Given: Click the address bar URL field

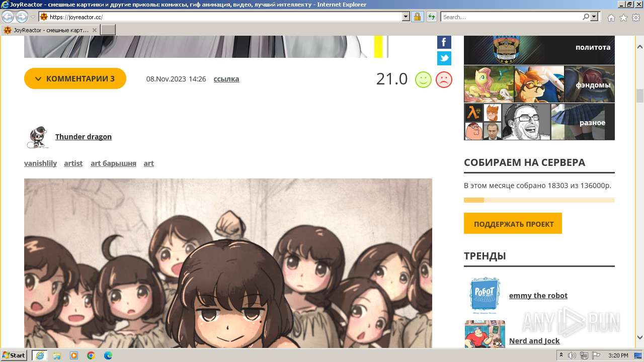Looking at the screenshot, I should coord(225,17).
